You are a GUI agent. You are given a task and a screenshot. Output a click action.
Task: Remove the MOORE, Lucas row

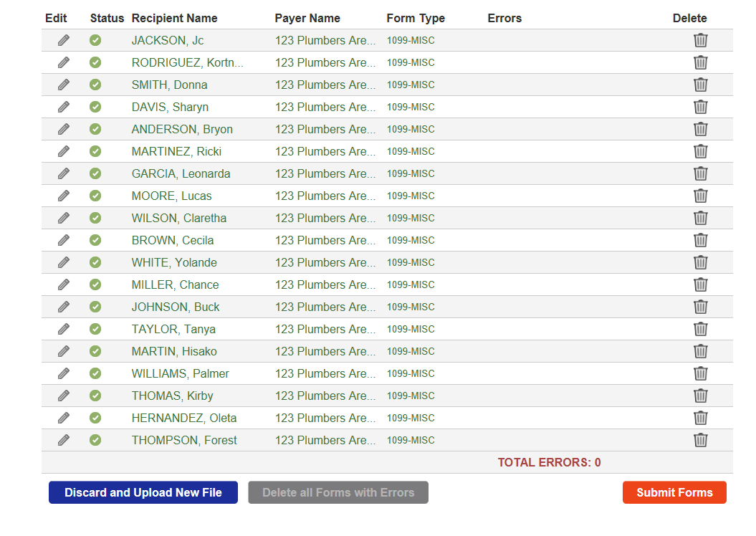tap(701, 195)
